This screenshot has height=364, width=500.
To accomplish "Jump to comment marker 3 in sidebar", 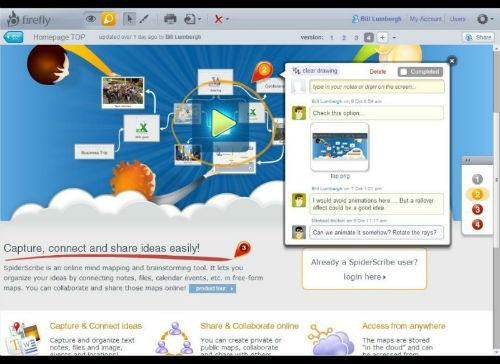I will 477,209.
